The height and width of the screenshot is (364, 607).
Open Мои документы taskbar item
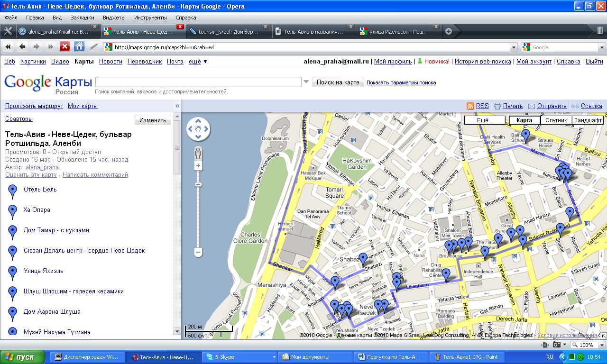pos(315,357)
